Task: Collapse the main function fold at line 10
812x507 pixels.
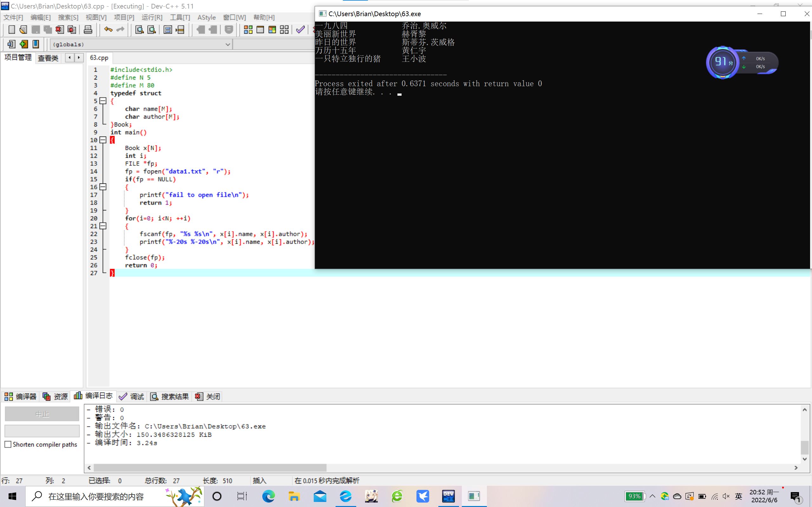Action: (103, 140)
